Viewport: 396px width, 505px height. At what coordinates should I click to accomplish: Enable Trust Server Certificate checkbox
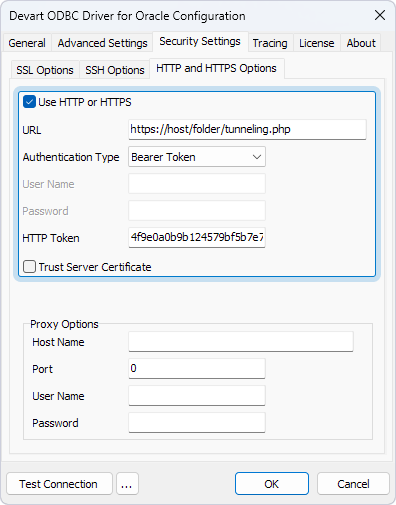click(x=29, y=267)
